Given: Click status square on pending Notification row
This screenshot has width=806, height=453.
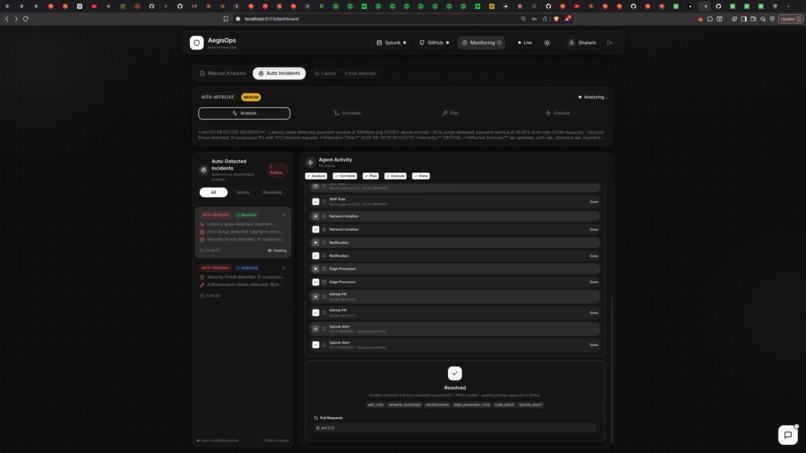Looking at the screenshot, I should pyautogui.click(x=316, y=243).
